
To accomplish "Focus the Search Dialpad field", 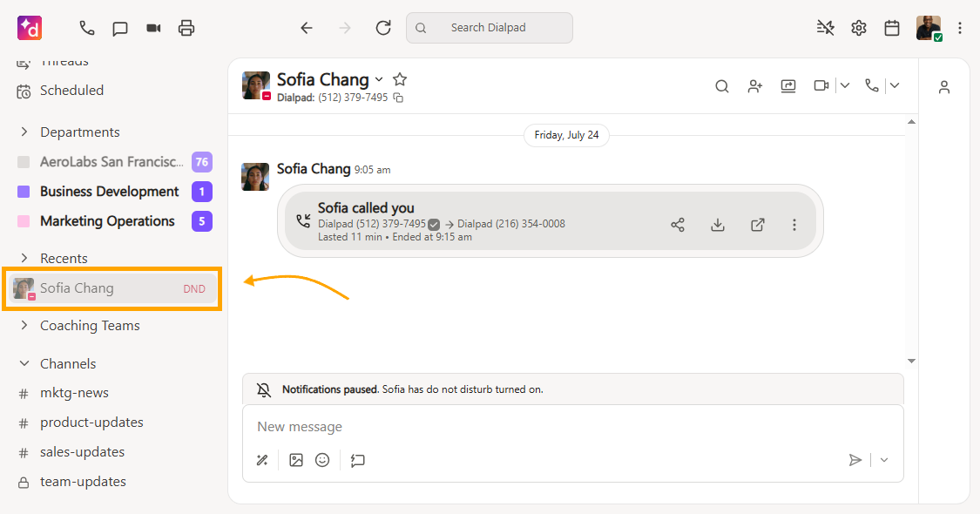I will pyautogui.click(x=490, y=28).
